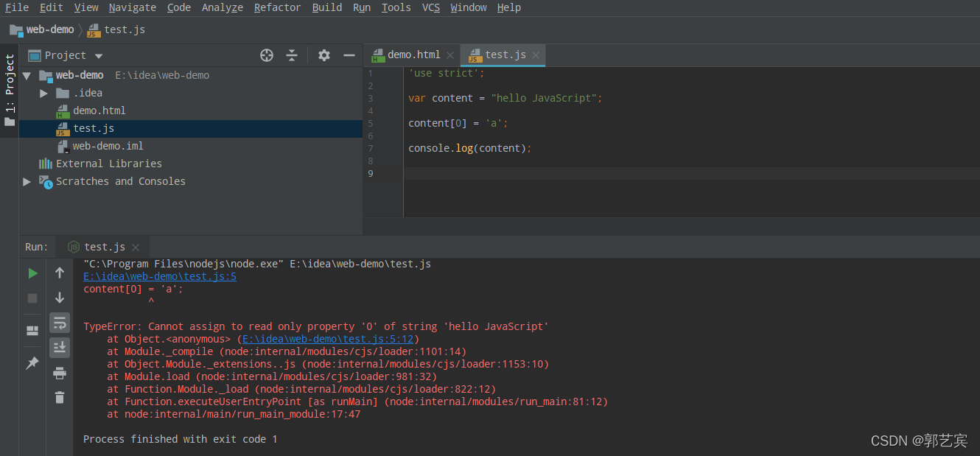Switch to test.js editor tab
The height and width of the screenshot is (456, 980).
point(505,55)
